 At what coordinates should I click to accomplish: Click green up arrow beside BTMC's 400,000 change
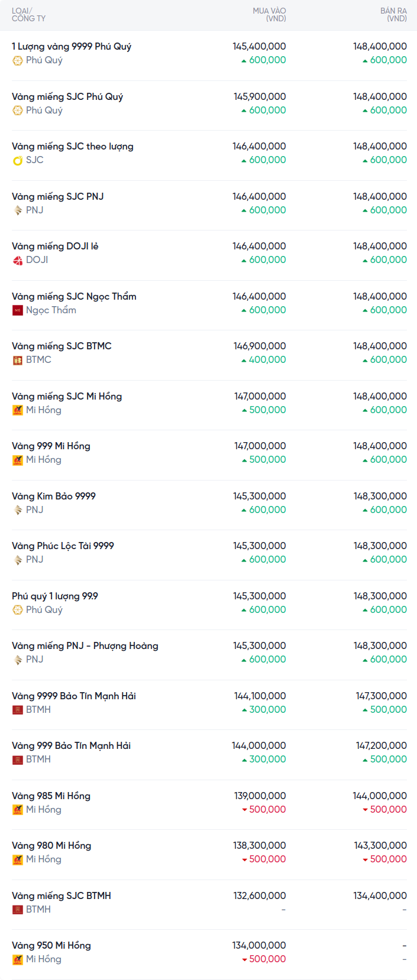(244, 360)
